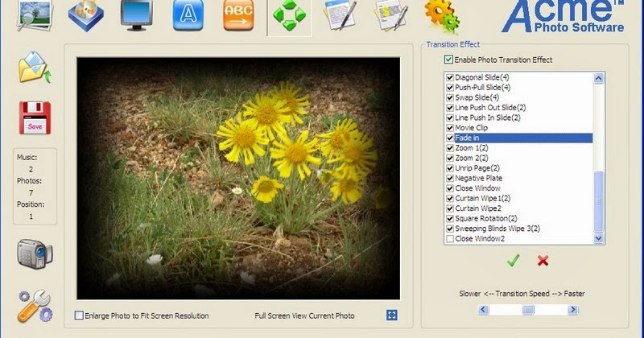Viewport: 644px width, 338px height.
Task: Click the camcorder icon
Action: pos(35,253)
